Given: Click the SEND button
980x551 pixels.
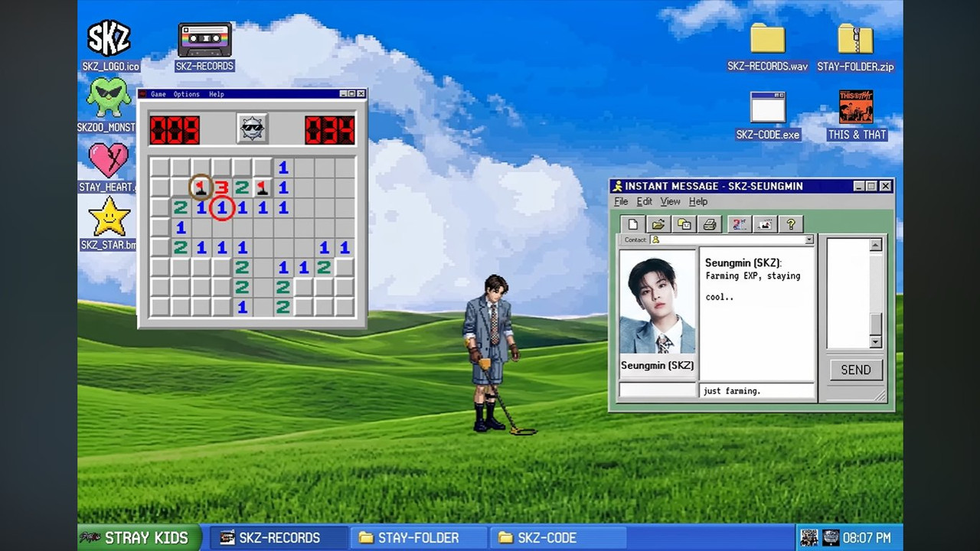Looking at the screenshot, I should point(856,370).
